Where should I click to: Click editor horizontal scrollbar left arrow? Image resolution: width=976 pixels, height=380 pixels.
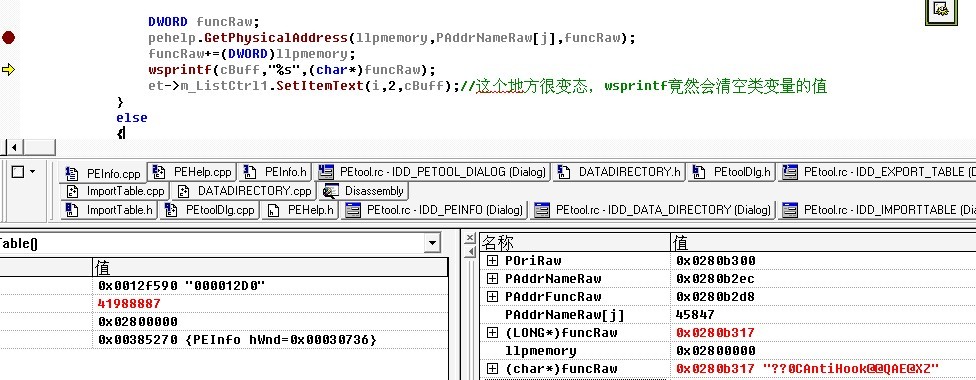click(14, 148)
